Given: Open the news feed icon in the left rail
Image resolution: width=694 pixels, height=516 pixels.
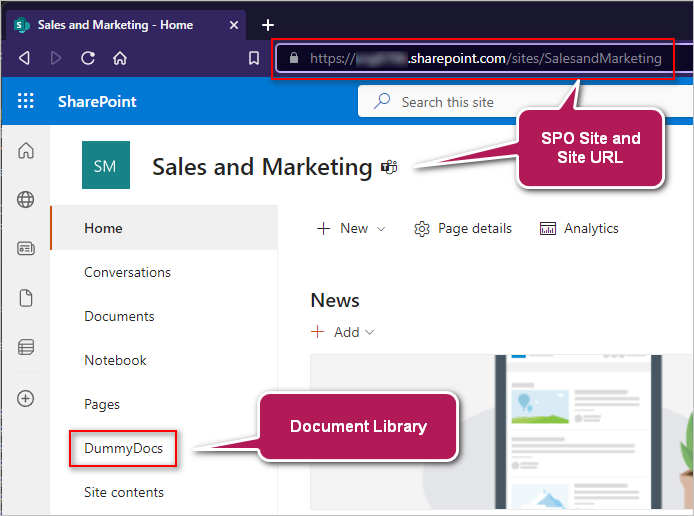Looking at the screenshot, I should pyautogui.click(x=26, y=248).
